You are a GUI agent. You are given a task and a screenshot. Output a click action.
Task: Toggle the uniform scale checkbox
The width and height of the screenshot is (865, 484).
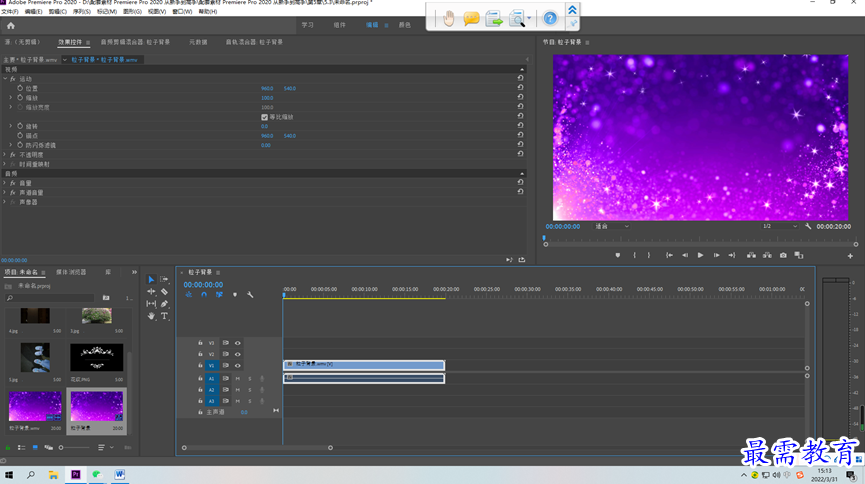[264, 117]
